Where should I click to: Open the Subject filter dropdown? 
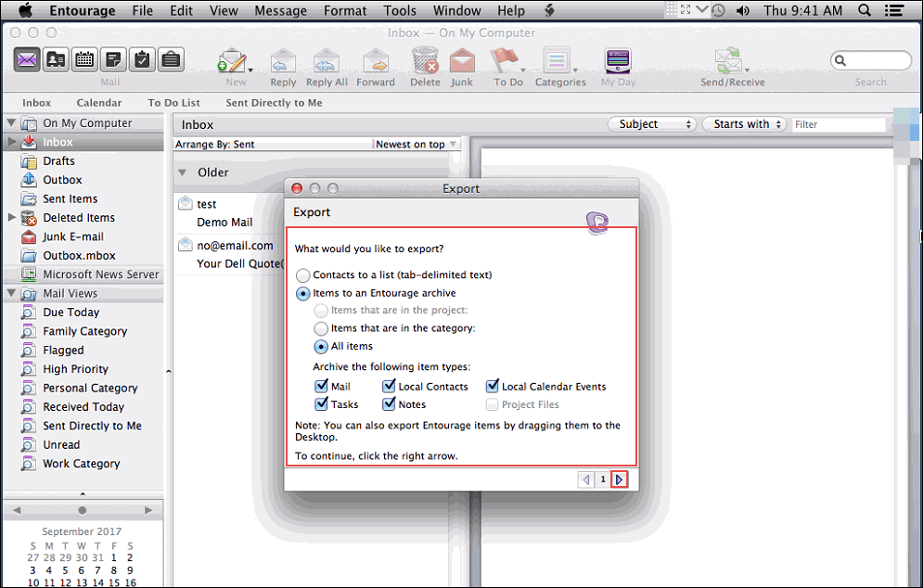coord(651,123)
